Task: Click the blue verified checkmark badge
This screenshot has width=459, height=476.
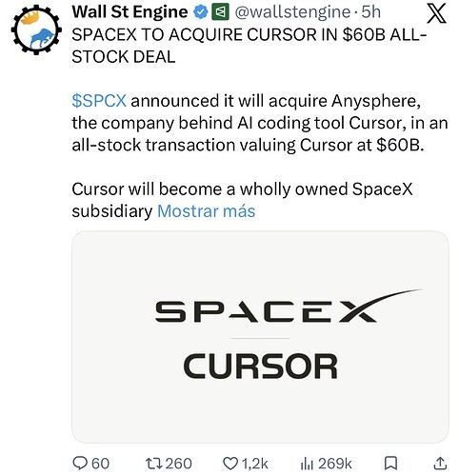Action: pyautogui.click(x=201, y=12)
